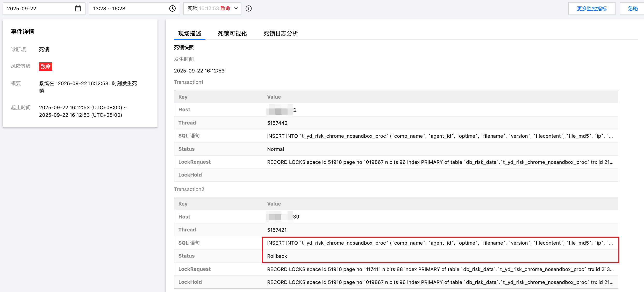Click Transaction1 SQL INSERT statement text
The height and width of the screenshot is (292, 644).
tap(440, 136)
